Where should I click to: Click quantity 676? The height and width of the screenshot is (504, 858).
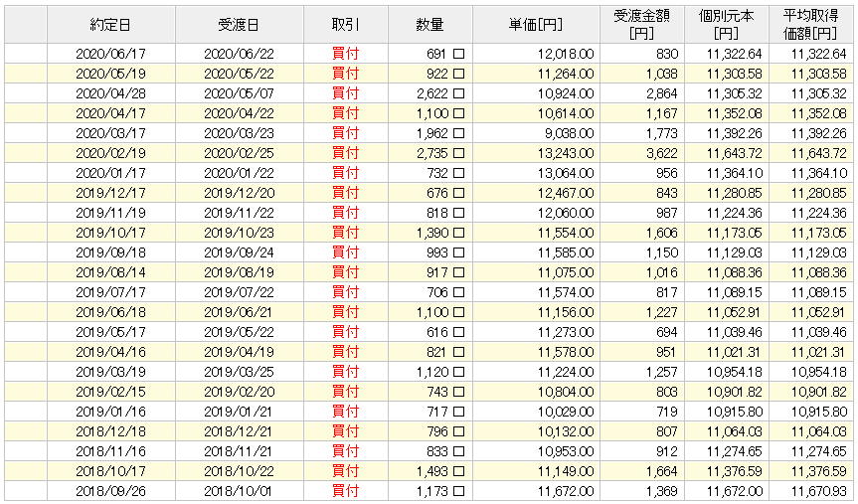tap(436, 193)
